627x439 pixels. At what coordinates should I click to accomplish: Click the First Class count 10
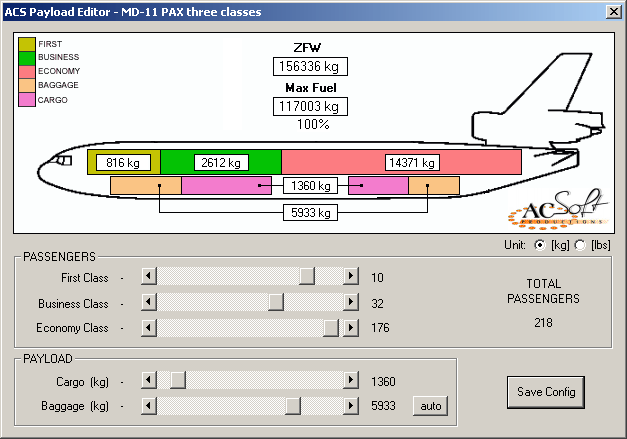(377, 277)
